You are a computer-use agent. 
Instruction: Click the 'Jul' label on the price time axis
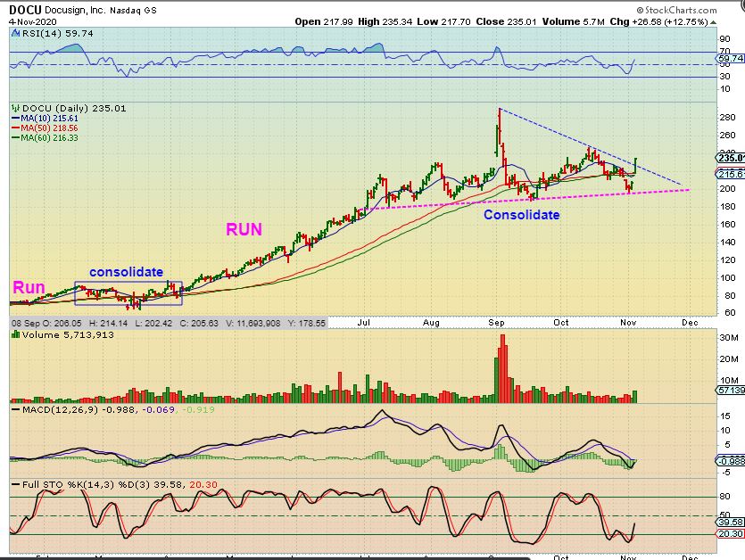click(x=363, y=323)
